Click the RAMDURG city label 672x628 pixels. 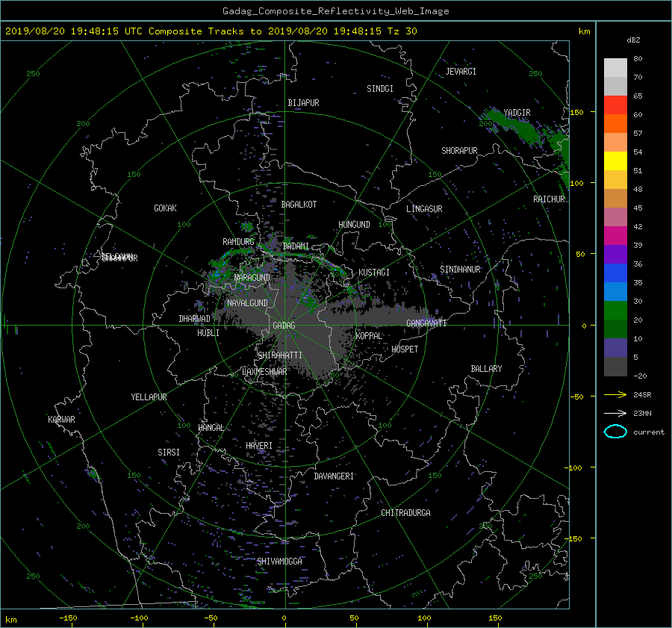238,242
